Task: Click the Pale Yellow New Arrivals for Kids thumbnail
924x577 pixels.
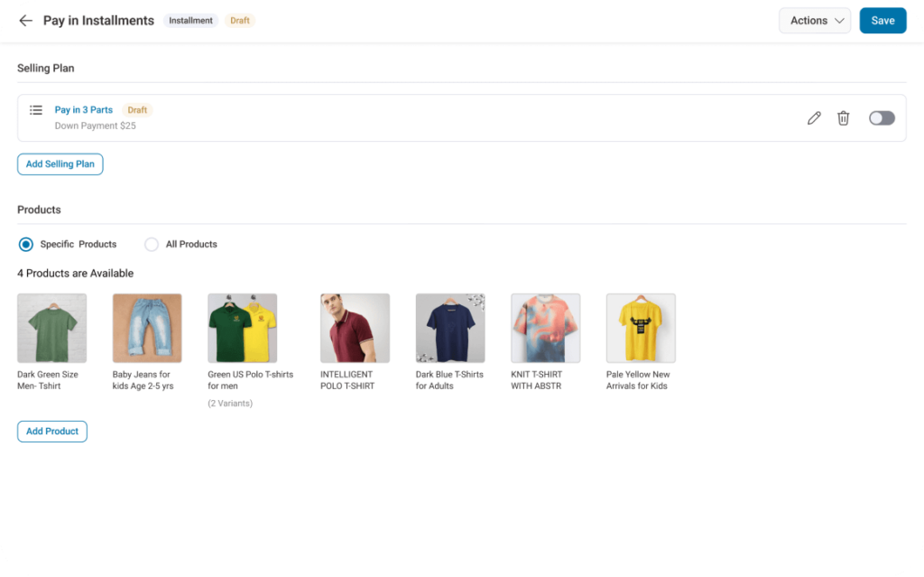Action: coord(641,327)
